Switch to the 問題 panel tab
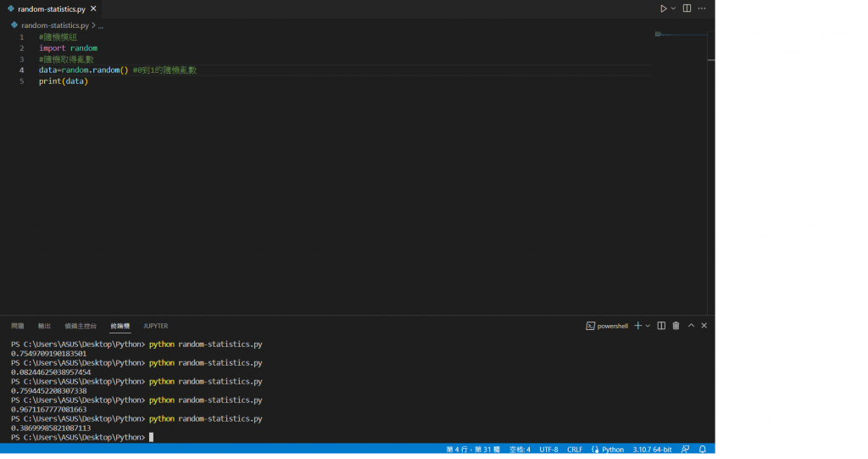The image size is (868, 459). [x=18, y=326]
